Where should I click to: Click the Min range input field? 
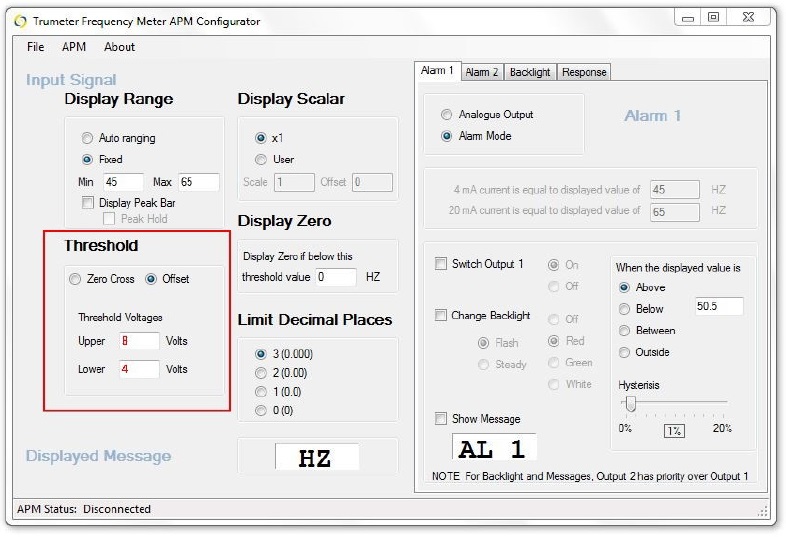[123, 182]
